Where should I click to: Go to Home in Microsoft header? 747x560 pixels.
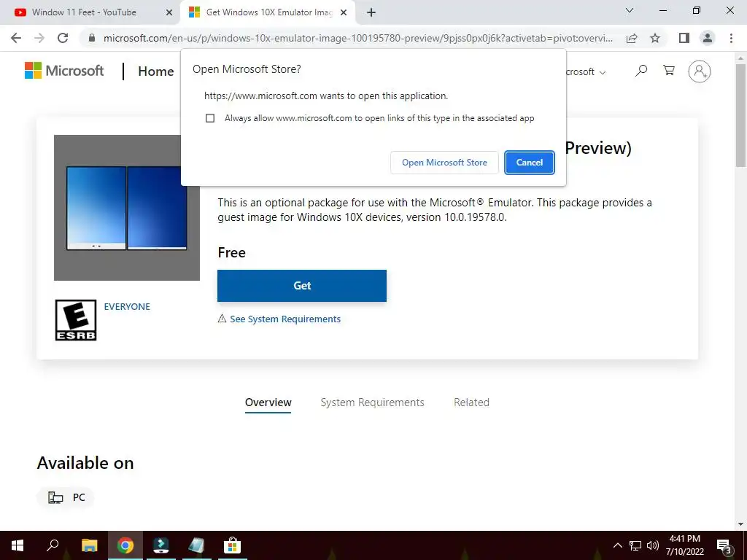156,71
